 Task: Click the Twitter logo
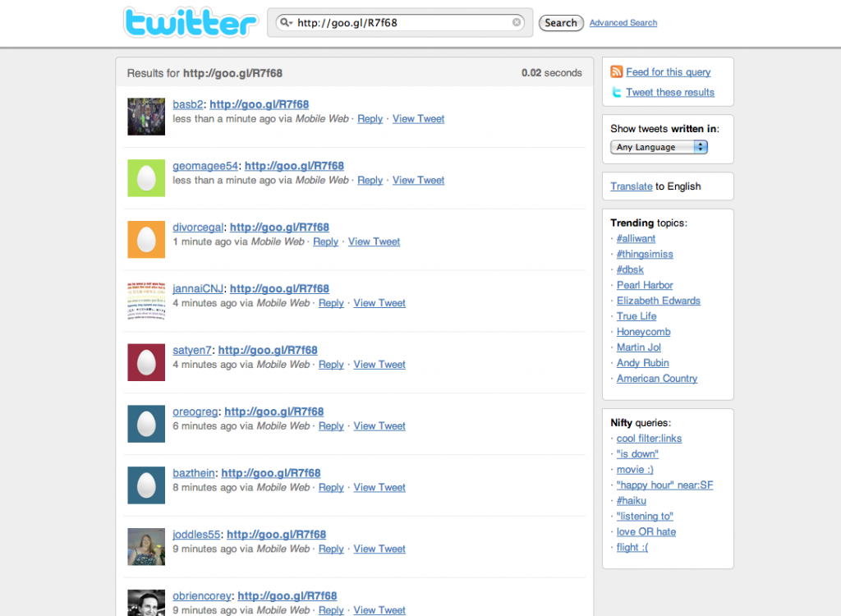pos(191,22)
